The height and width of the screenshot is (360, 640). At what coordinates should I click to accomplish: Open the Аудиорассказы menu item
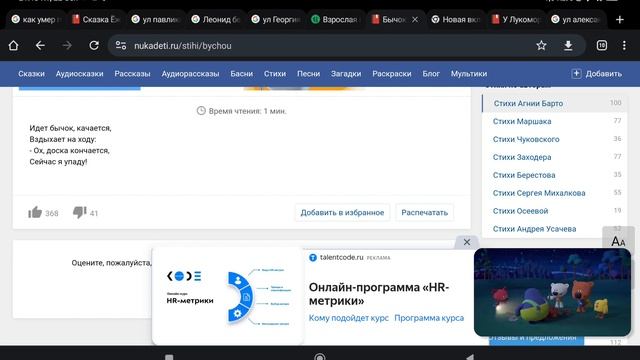coord(190,74)
